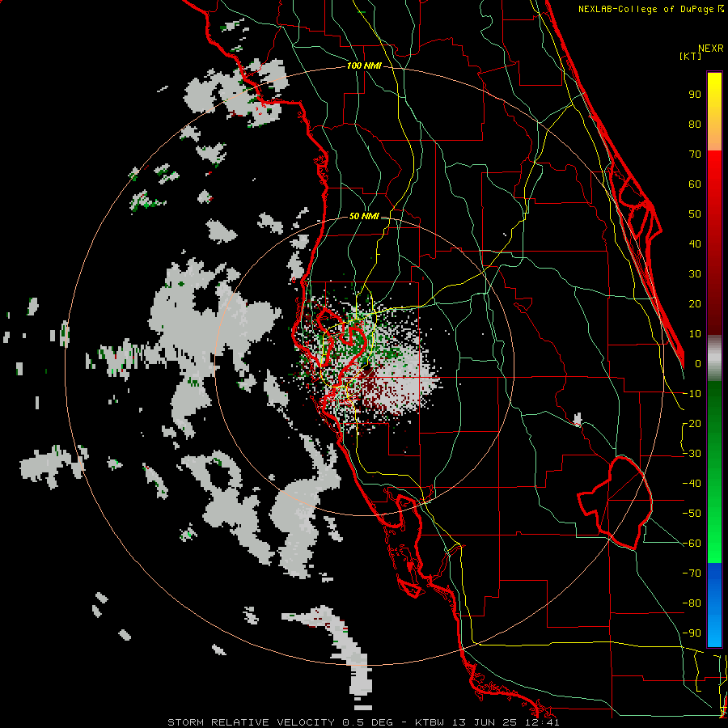Click the -70 knot scale value

point(692,574)
